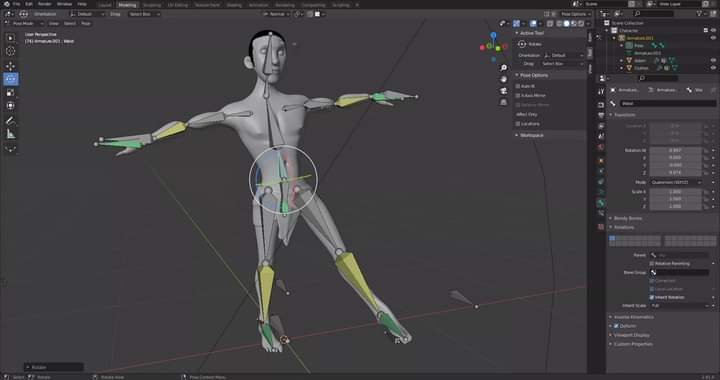Open the Render properties tab icon
The height and width of the screenshot is (380, 720).
601,104
